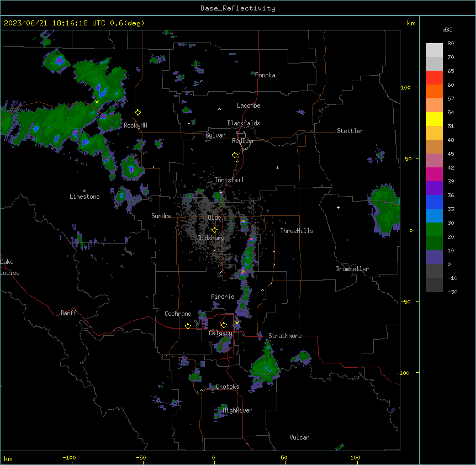Click the Didsbury label

point(211,238)
